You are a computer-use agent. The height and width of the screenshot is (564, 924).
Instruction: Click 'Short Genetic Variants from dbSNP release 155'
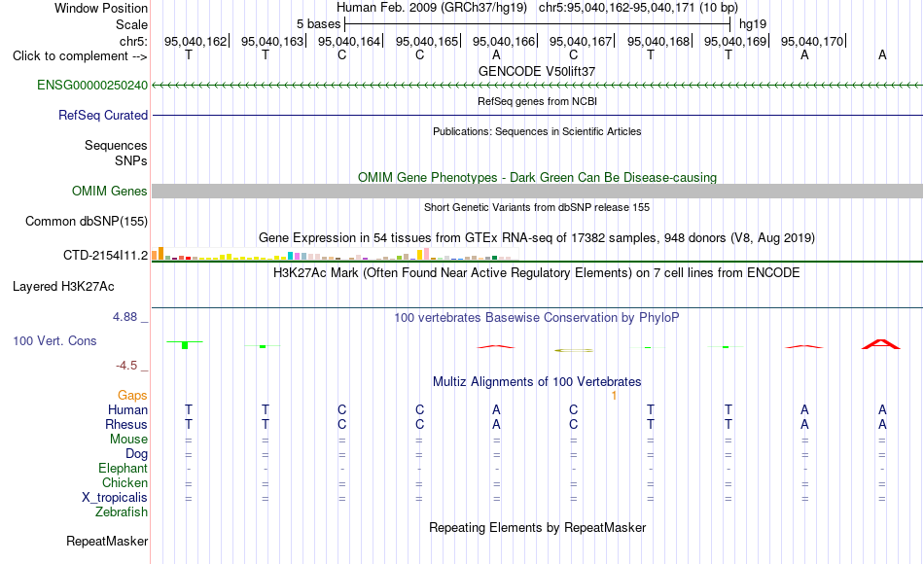(x=537, y=207)
